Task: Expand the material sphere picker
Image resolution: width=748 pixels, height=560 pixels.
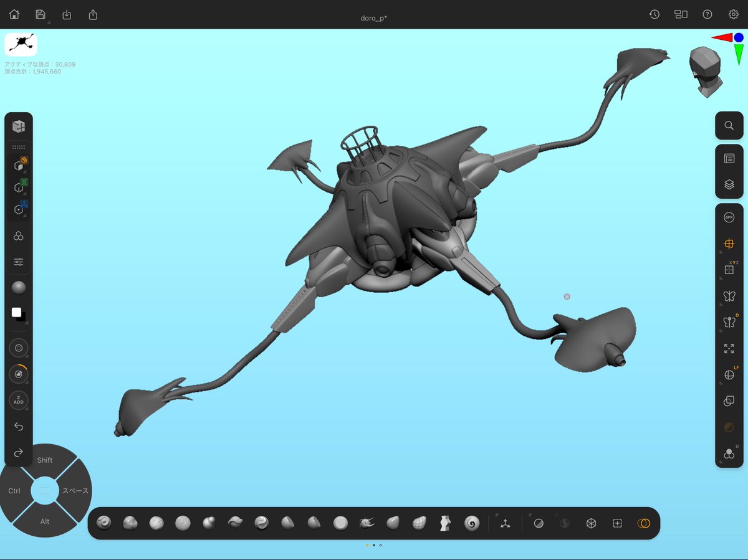Action: click(x=19, y=288)
